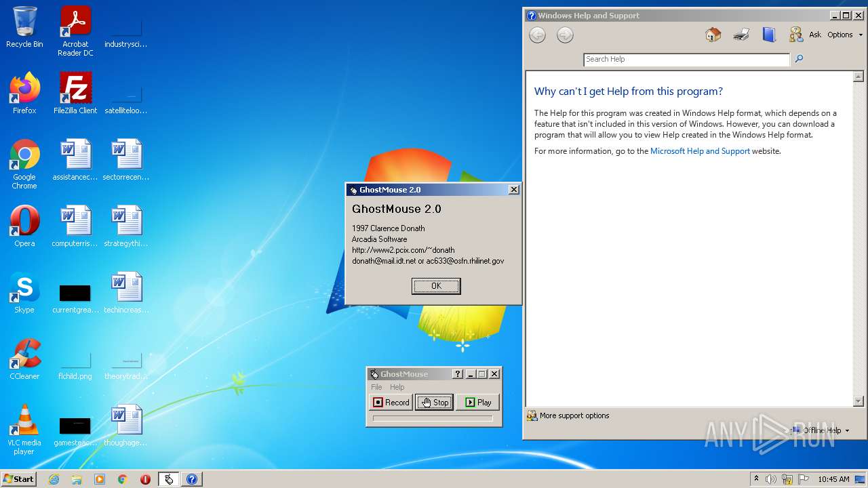Open Internet Explorer from the taskbar

54,479
